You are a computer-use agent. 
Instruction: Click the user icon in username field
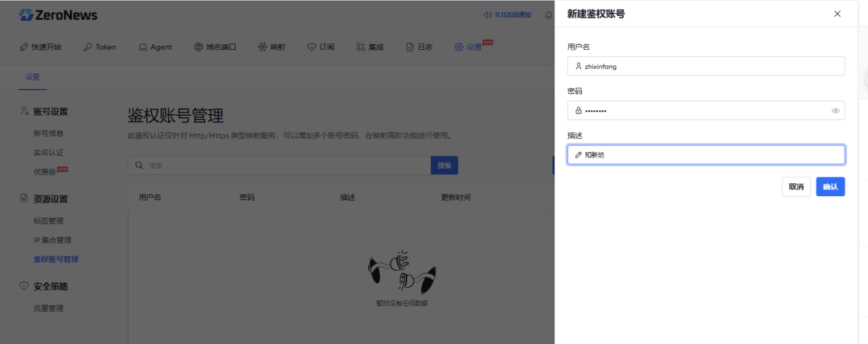point(579,66)
